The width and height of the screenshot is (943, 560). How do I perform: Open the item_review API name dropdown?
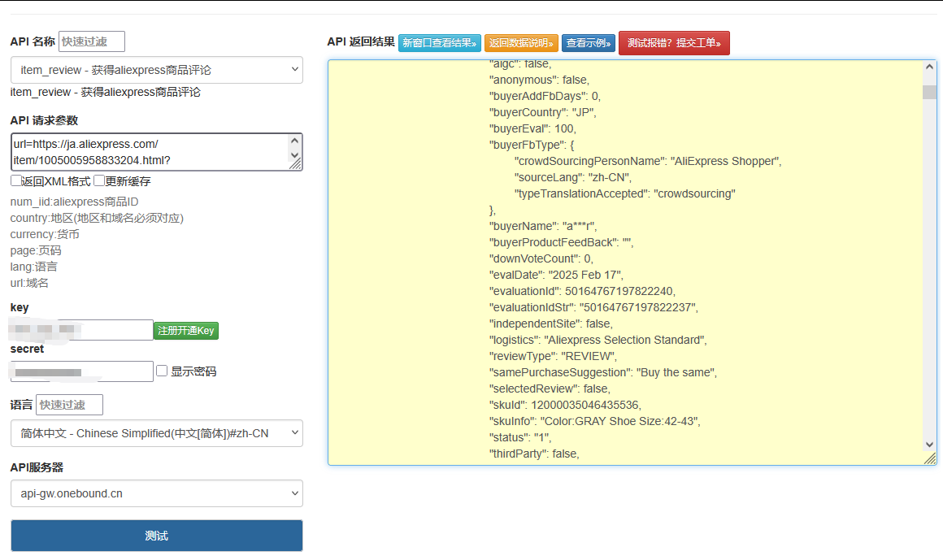pyautogui.click(x=156, y=70)
